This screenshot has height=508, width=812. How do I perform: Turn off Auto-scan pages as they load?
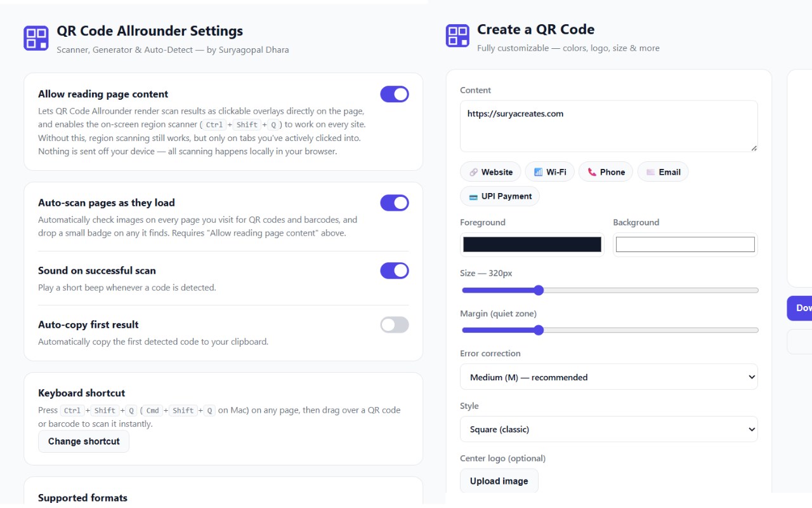395,203
